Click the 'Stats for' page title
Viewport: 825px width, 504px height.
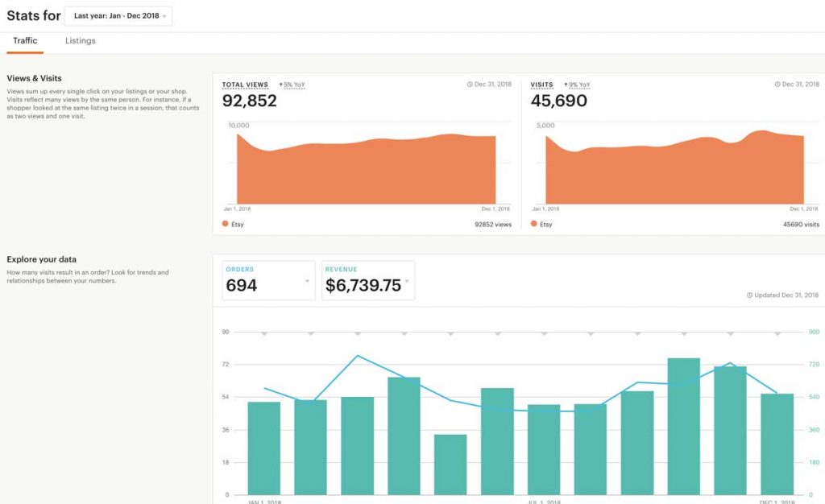tap(34, 16)
